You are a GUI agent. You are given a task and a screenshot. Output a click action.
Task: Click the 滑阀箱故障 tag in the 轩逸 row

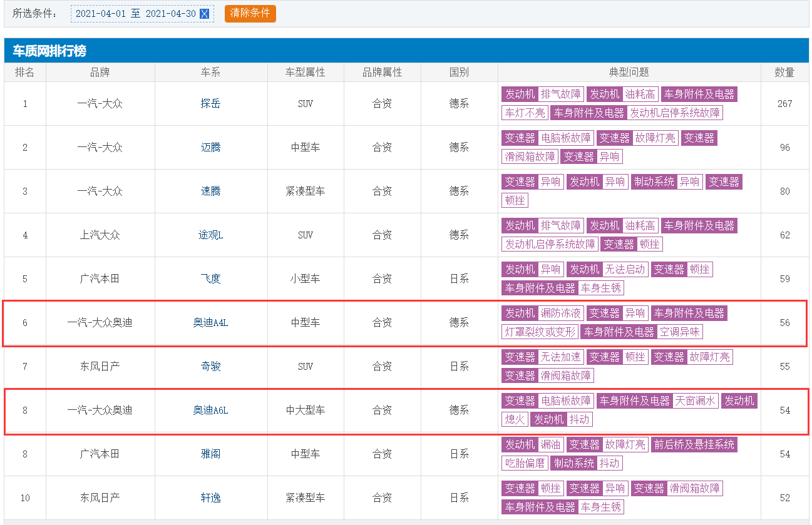695,489
